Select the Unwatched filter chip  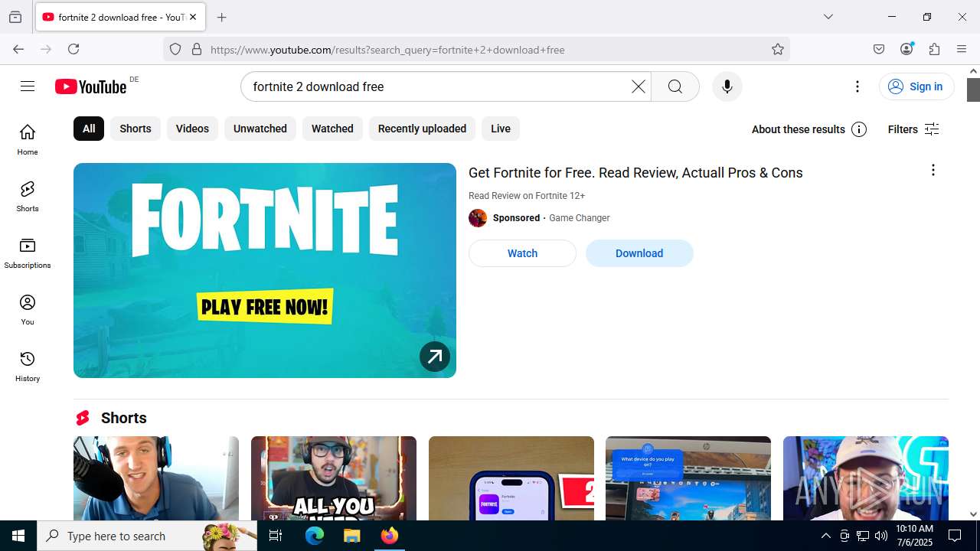[260, 129]
